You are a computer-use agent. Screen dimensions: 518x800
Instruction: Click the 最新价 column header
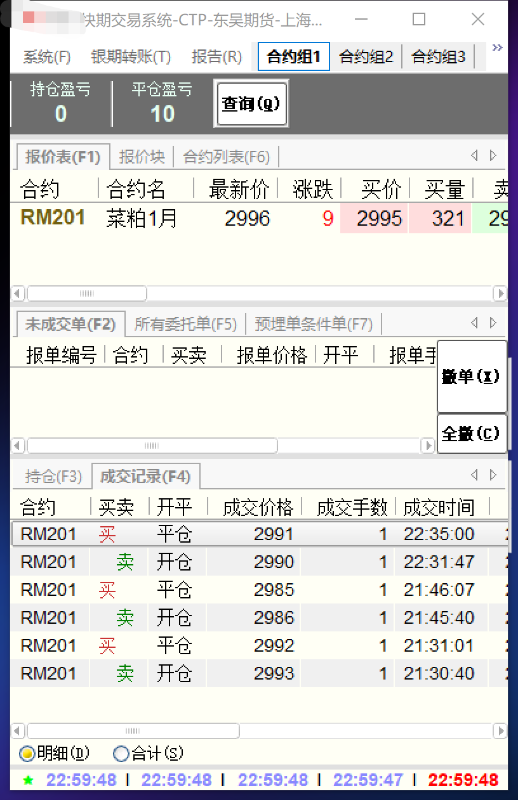click(x=238, y=189)
